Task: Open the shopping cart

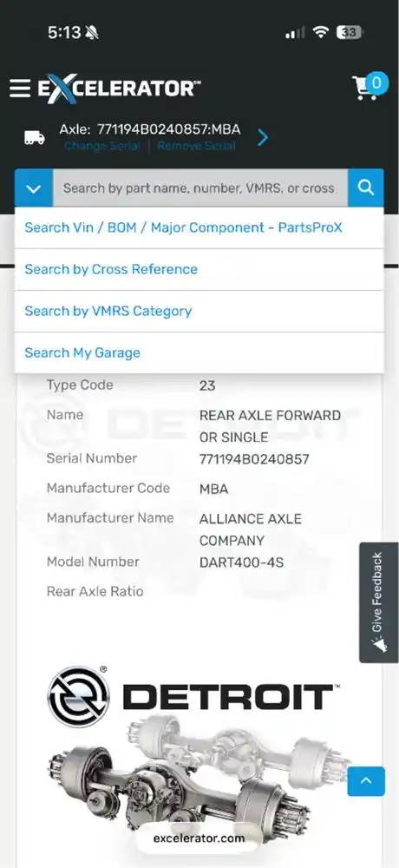Action: coord(370,86)
